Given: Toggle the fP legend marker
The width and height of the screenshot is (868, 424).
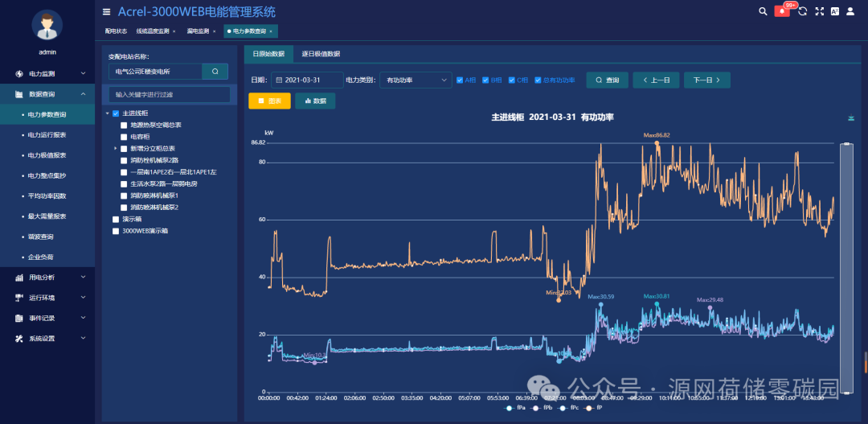Looking at the screenshot, I should click(x=589, y=409).
